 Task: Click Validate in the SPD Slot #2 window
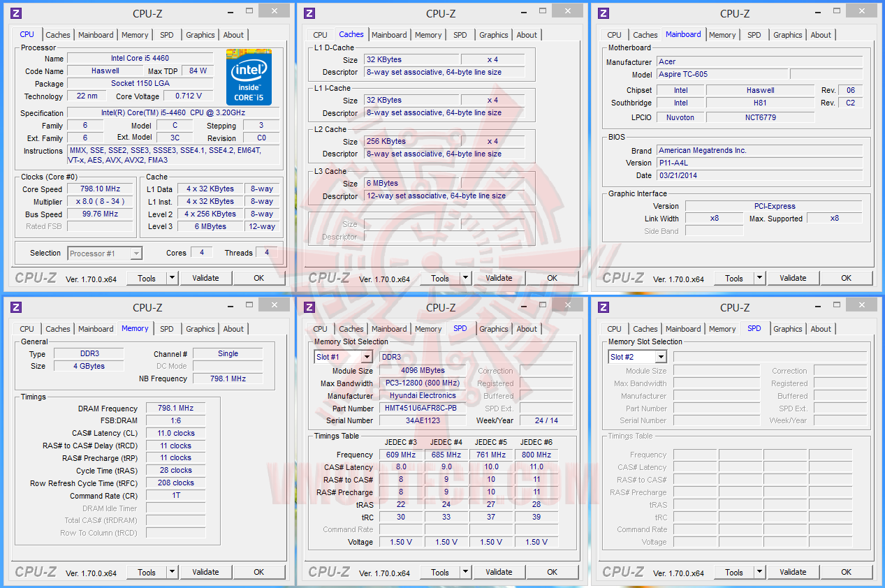point(793,572)
